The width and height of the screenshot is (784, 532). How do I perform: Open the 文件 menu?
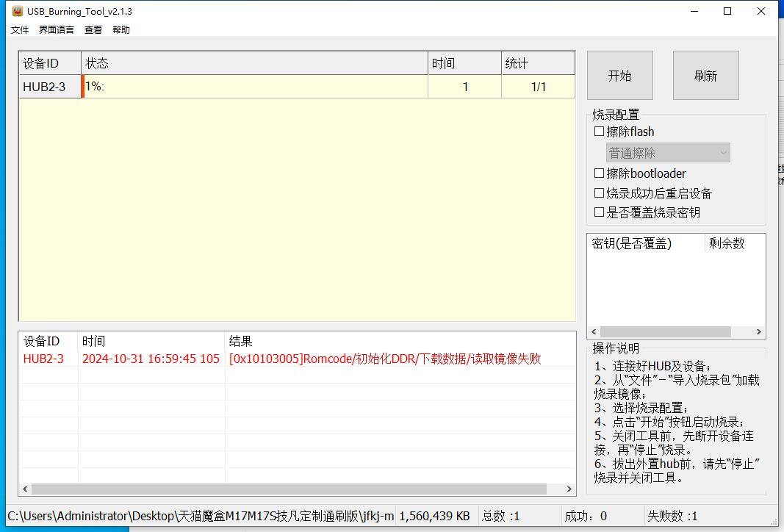[20, 30]
